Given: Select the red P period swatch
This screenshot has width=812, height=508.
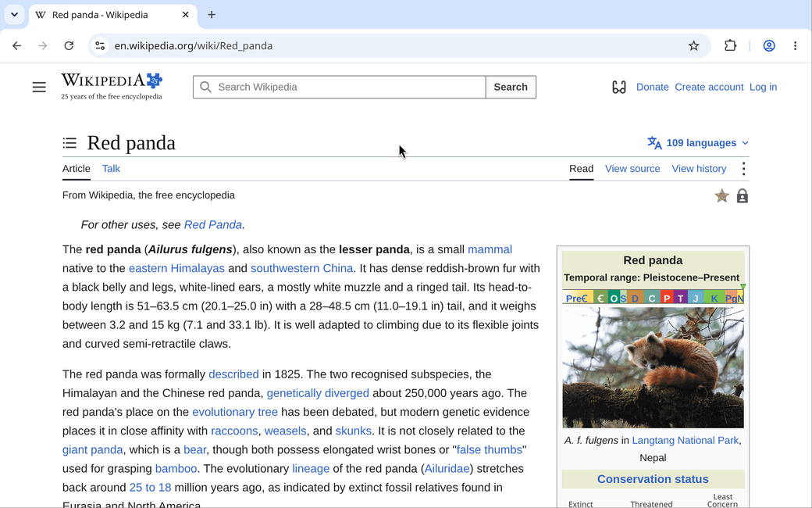Looking at the screenshot, I should [667, 298].
